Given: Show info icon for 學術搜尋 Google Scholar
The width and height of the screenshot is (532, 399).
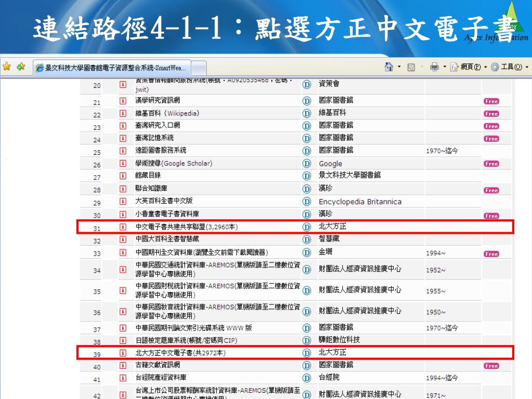Looking at the screenshot, I should [123, 164].
